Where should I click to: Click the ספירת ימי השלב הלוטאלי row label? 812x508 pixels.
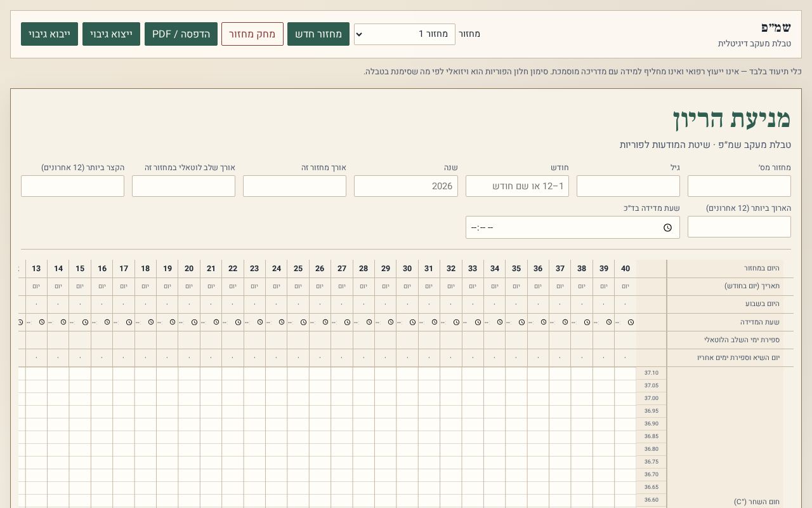tap(725, 340)
